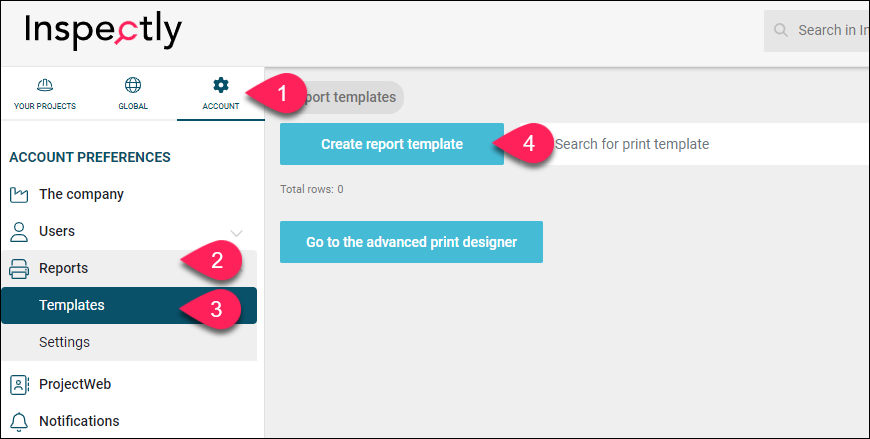
Task: Click the Inspectly logo
Action: click(x=103, y=31)
